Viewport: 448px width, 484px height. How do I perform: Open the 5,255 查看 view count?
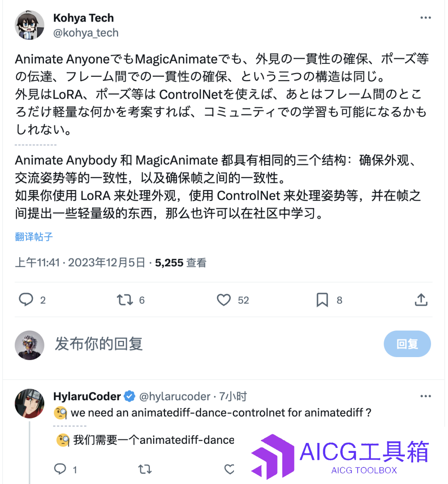click(x=180, y=263)
